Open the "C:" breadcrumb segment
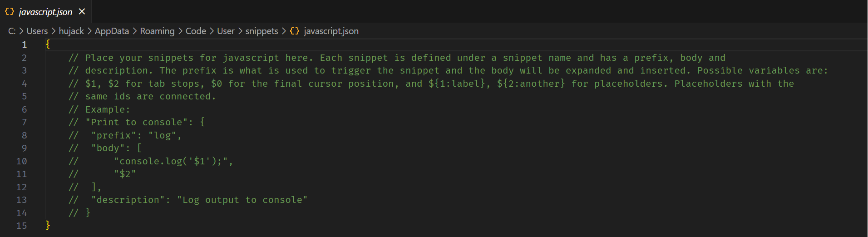The image size is (868, 237). 12,31
